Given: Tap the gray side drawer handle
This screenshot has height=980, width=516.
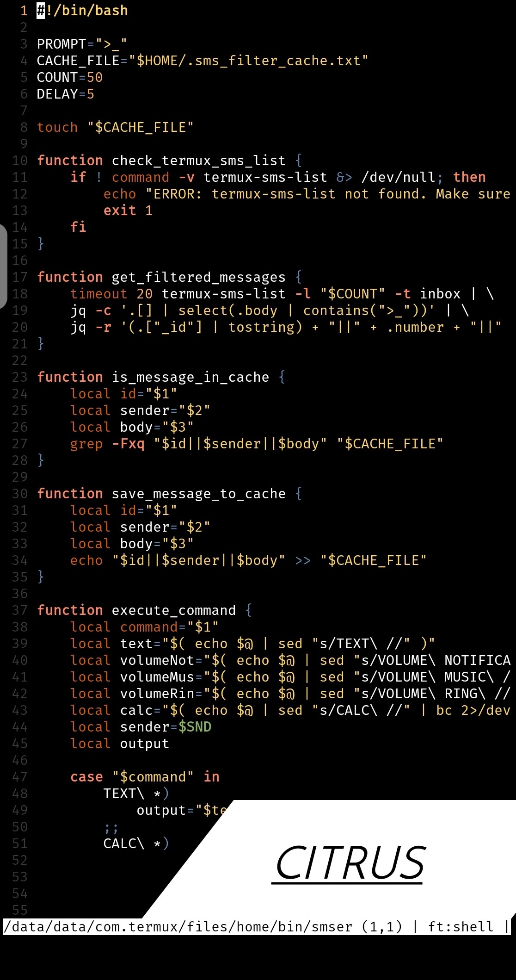Looking at the screenshot, I should (3, 266).
